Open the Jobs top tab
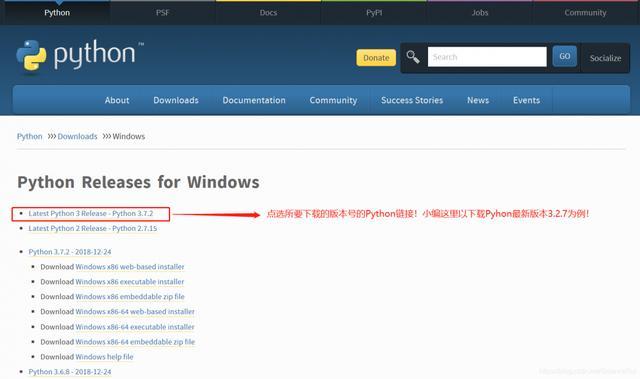Image resolution: width=640 pixels, height=379 pixels. click(x=480, y=13)
